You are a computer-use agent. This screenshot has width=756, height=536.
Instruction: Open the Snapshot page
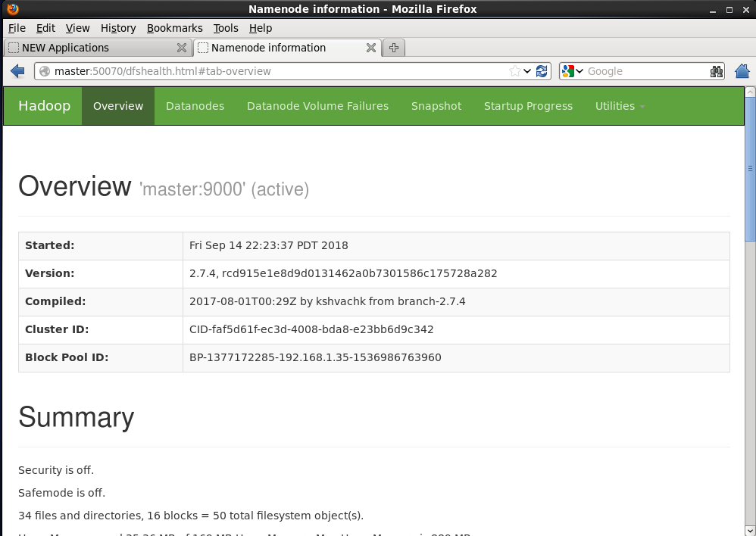[436, 106]
